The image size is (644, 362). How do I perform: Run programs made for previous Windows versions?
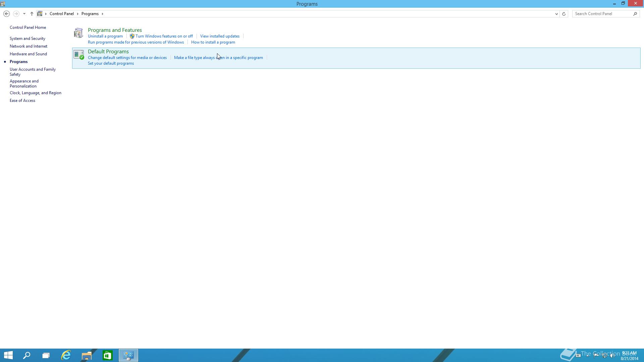(136, 42)
